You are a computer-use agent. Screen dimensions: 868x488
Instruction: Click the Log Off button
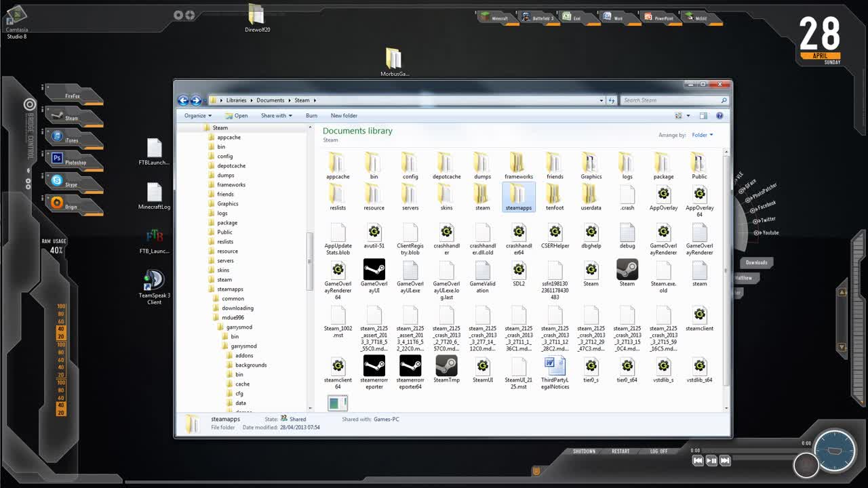coord(659,451)
